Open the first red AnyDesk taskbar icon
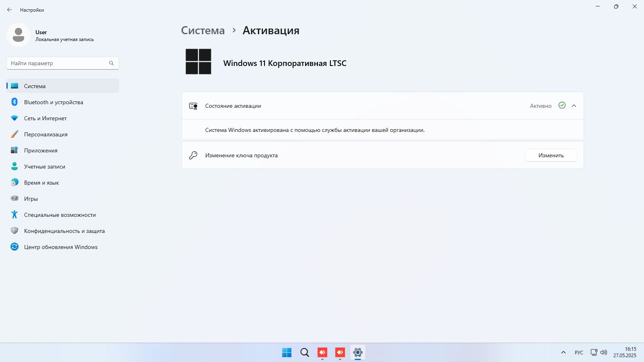 [x=322, y=353]
